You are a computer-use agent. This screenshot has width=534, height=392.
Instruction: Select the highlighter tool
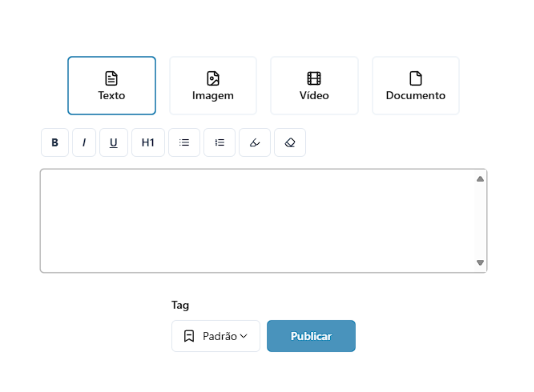click(254, 143)
